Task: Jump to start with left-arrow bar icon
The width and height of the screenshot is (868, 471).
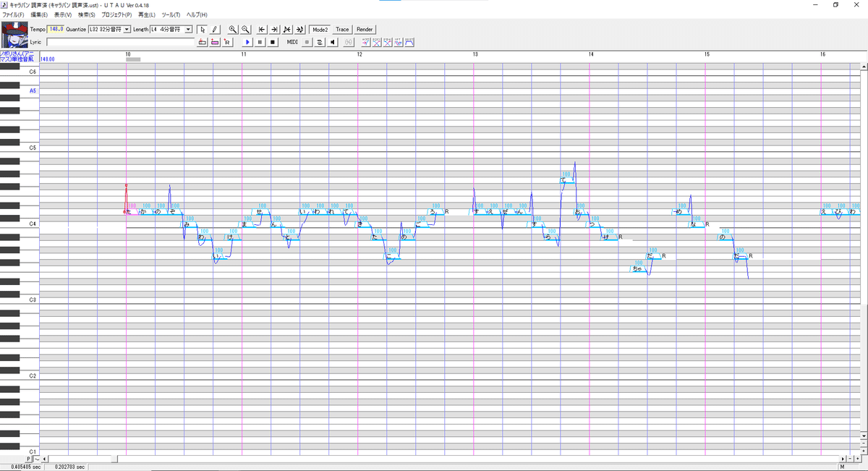Action: pos(262,30)
